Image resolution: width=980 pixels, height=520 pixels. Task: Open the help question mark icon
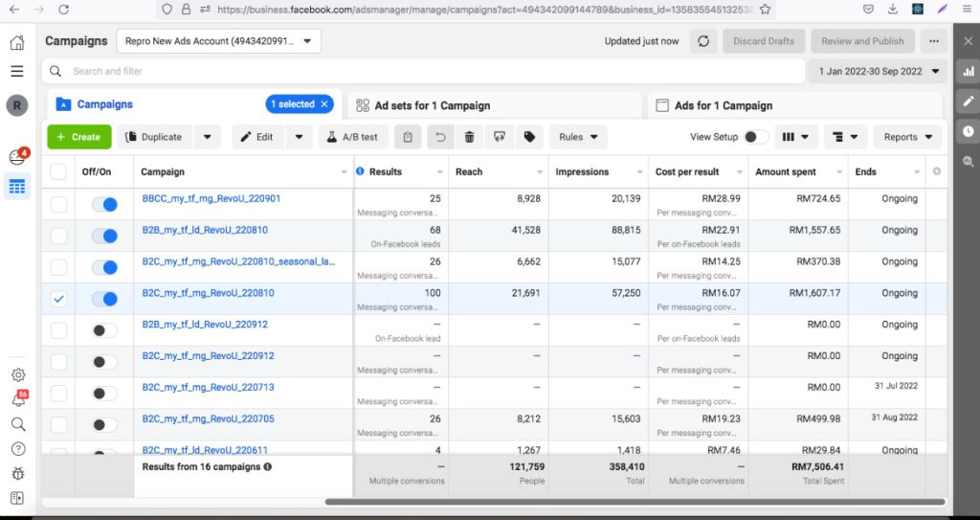18,449
